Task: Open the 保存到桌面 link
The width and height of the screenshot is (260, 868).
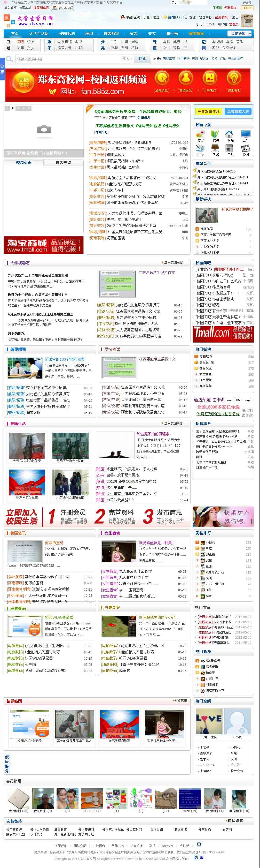Action: click(x=41, y=7)
